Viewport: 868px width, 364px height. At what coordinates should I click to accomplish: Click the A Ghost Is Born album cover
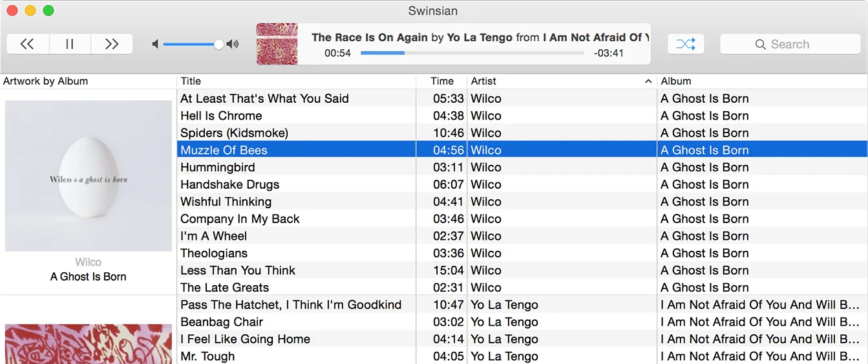point(88,176)
